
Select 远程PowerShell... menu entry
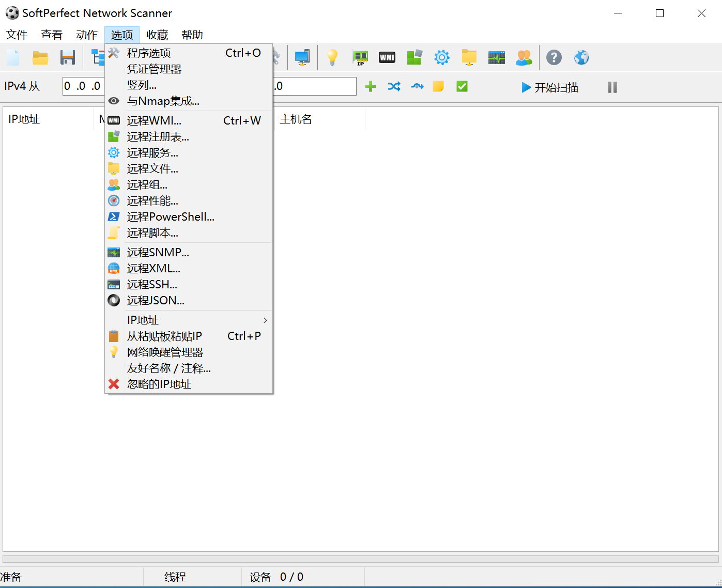[189, 216]
